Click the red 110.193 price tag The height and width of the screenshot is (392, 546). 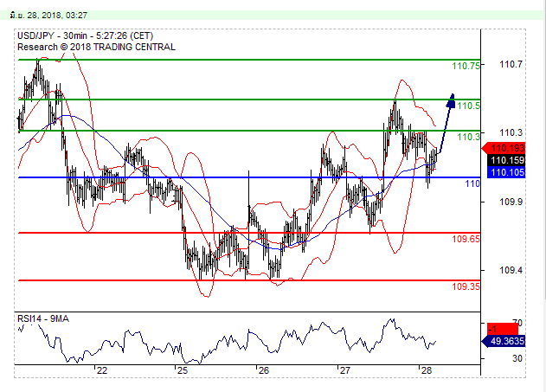(x=504, y=148)
